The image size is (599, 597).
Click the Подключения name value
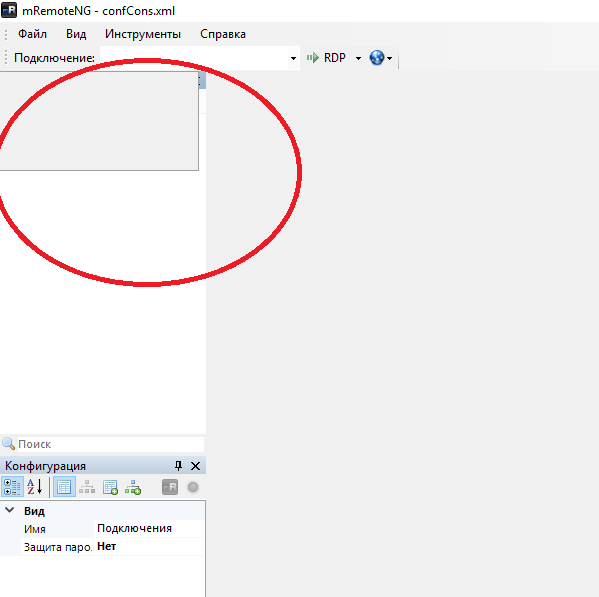point(134,528)
